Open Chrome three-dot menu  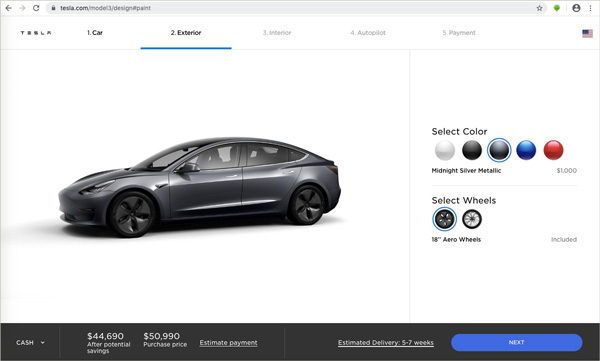(590, 8)
